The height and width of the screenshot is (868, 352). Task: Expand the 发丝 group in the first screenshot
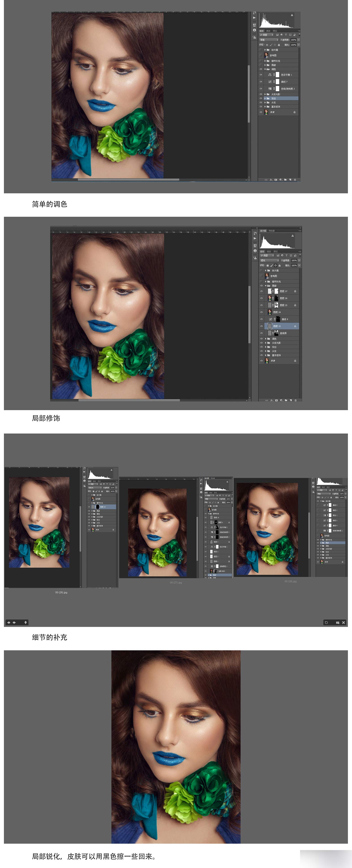coord(265,98)
